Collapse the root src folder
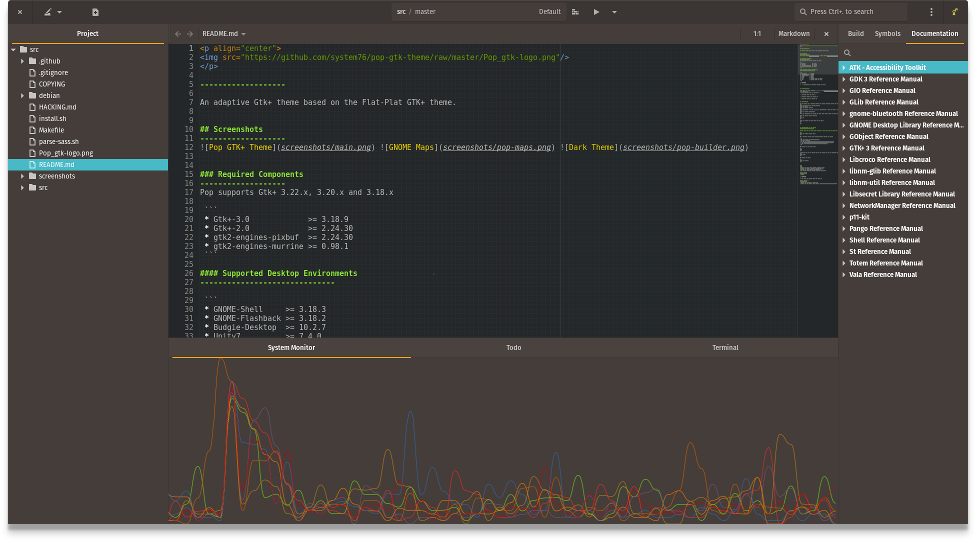This screenshot has height=542, width=976. point(14,50)
